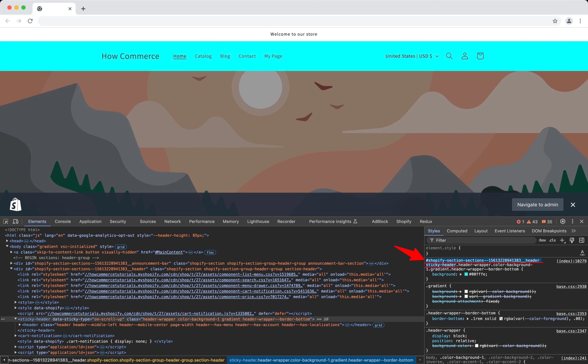Open a new browser tab with plus
The height and width of the screenshot is (364, 588).
click(83, 9)
